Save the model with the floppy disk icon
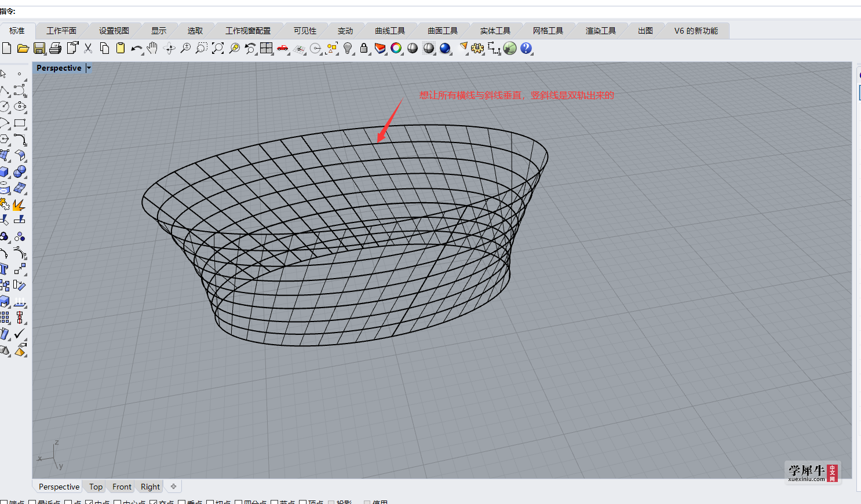This screenshot has height=504, width=861. [39, 48]
